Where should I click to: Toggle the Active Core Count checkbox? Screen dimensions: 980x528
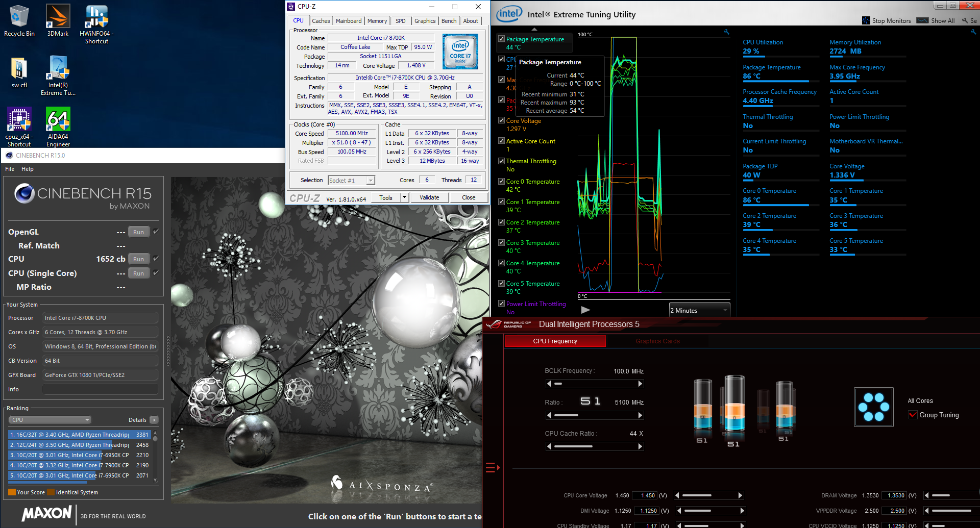[501, 141]
